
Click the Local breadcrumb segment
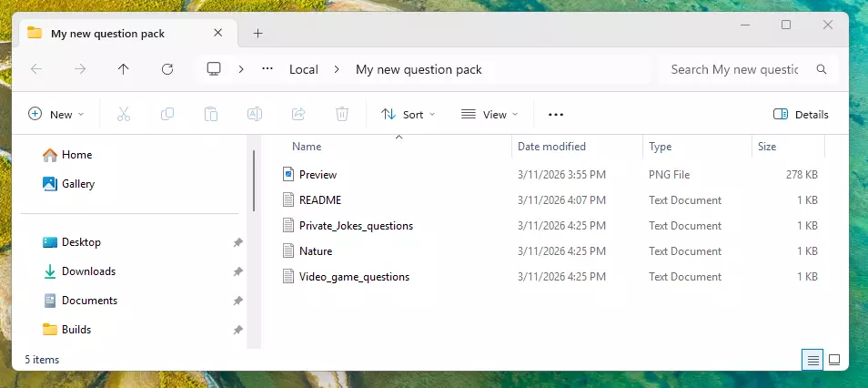point(303,69)
